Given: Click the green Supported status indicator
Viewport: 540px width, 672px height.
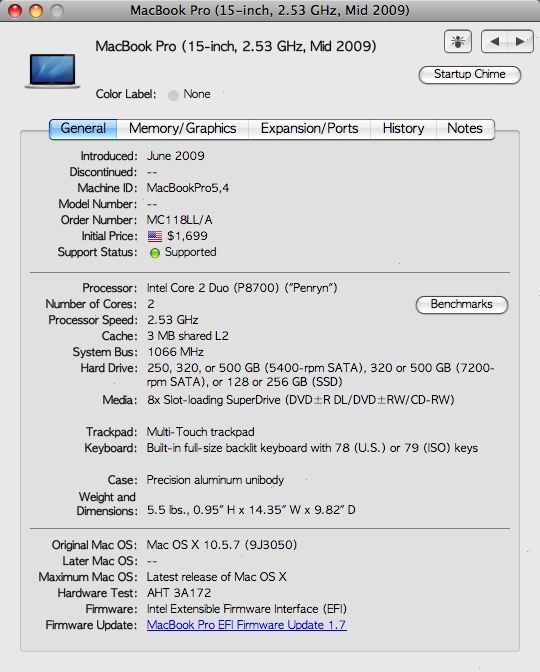Looking at the screenshot, I should click(x=155, y=253).
